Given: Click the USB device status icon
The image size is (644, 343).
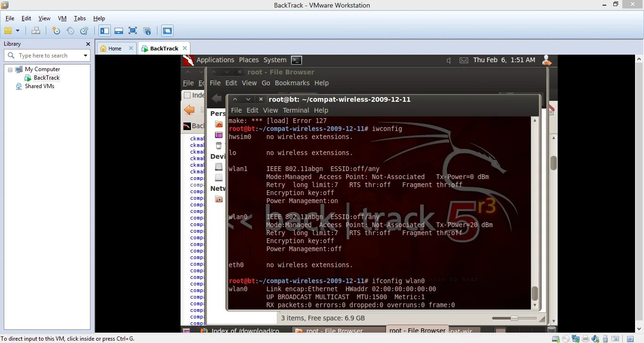Looking at the screenshot, I should (606, 338).
